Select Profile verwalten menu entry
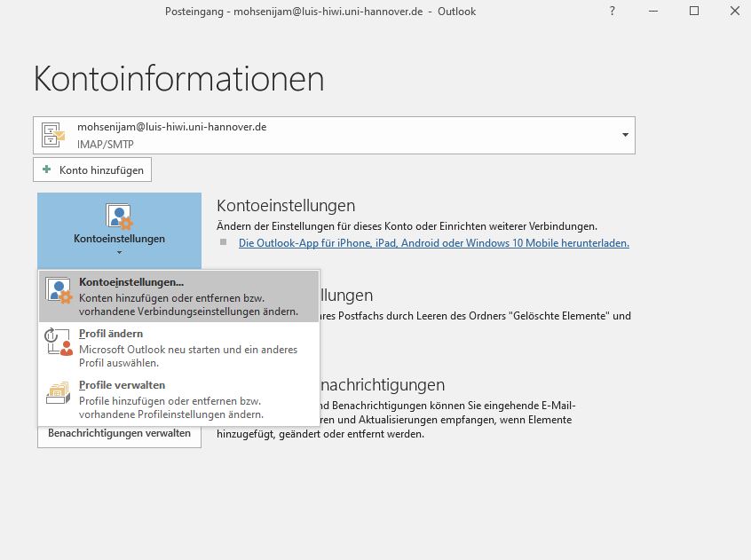 (x=178, y=399)
